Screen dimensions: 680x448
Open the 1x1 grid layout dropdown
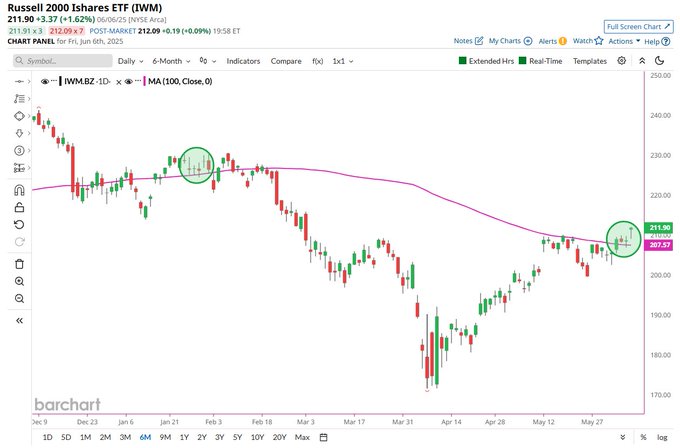[343, 61]
